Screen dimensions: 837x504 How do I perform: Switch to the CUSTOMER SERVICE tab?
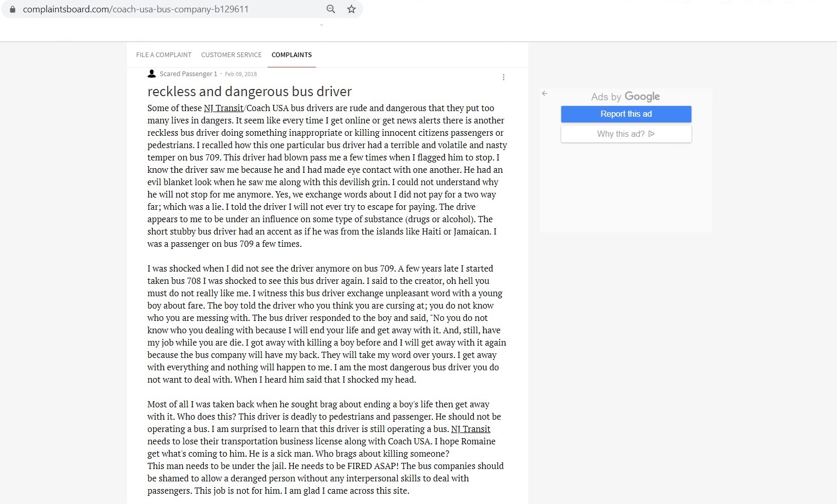coord(231,55)
